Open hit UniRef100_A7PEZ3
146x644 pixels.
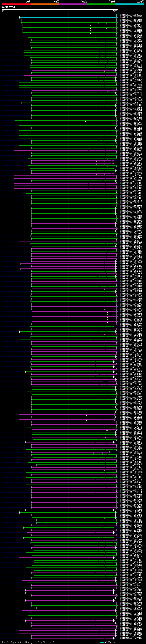tap(131, 18)
